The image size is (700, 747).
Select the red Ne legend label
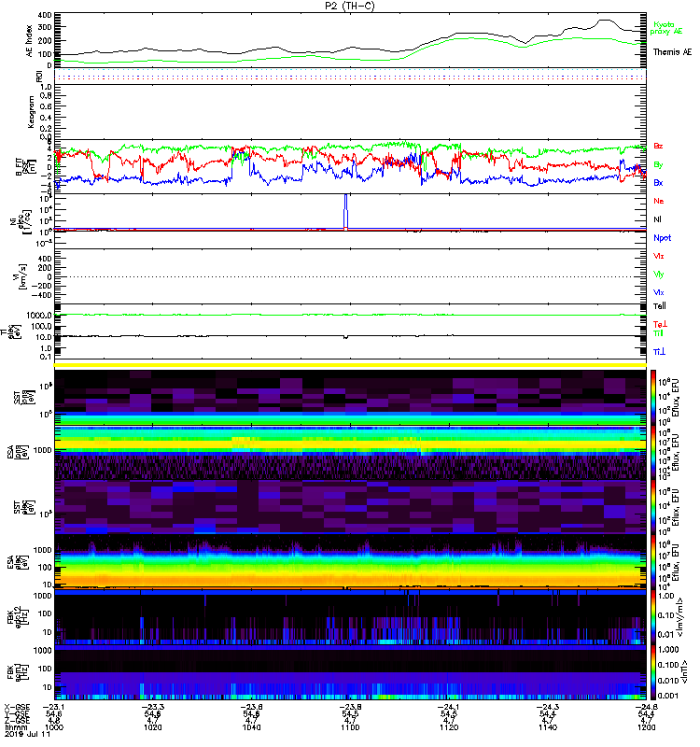(x=658, y=201)
